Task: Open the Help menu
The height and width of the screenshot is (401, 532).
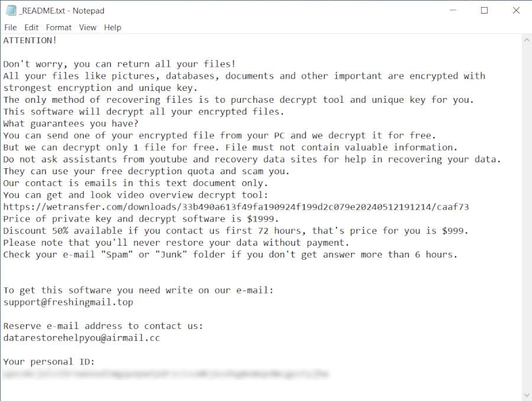Action: 112,27
